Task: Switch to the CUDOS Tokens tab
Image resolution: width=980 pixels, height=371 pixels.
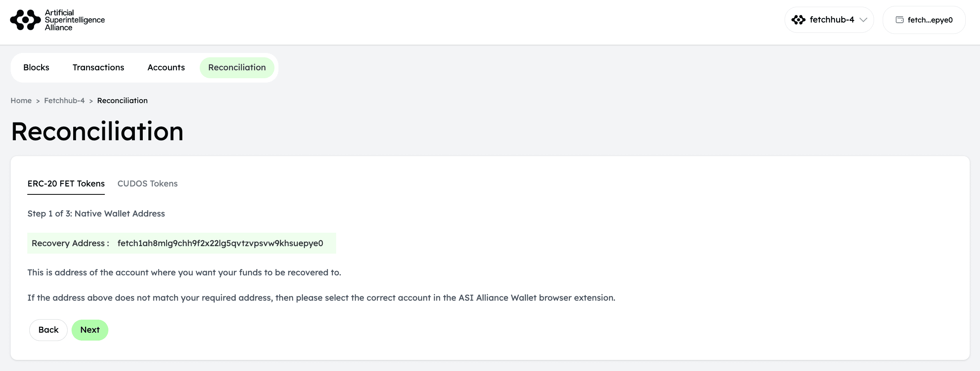Action: pos(148,184)
